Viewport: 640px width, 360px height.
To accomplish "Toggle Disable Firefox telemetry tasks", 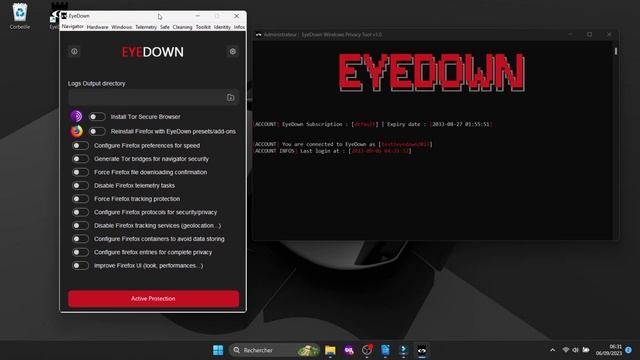I will click(80, 185).
